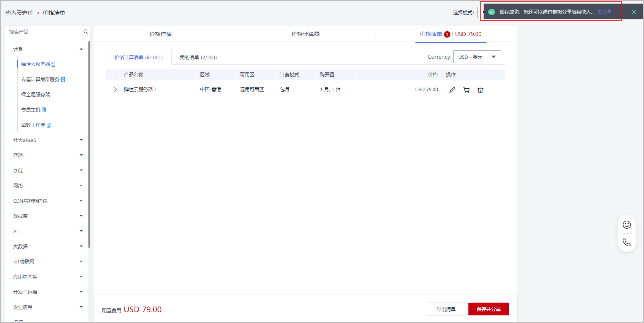
Task: Click the 导出清单 button
Action: [x=446, y=309]
